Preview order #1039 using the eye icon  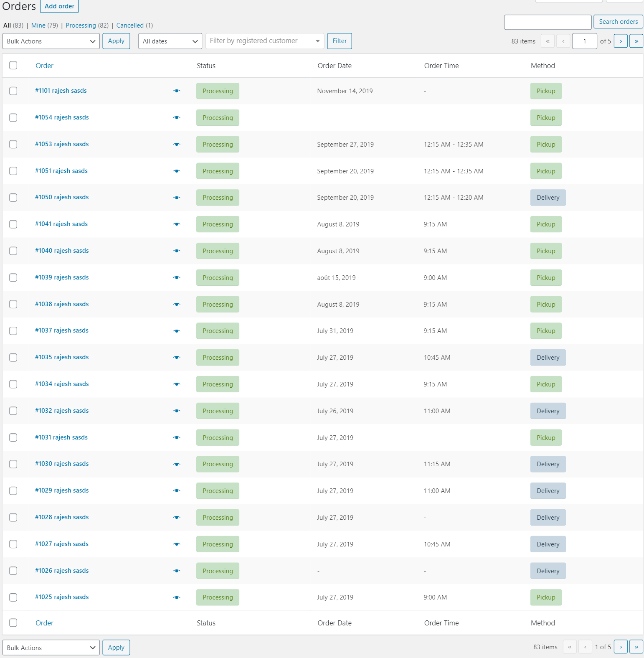(x=177, y=278)
